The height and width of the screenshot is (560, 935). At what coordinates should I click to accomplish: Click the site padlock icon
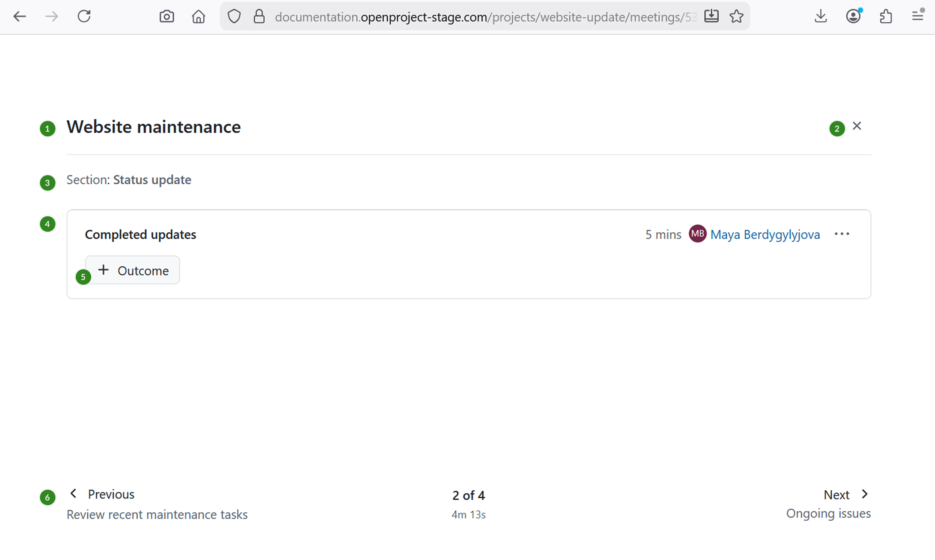point(259,17)
